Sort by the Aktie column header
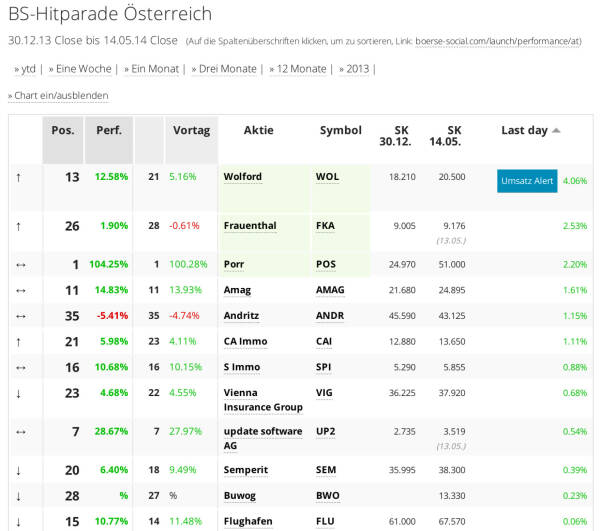The width and height of the screenshot is (600, 531). click(258, 131)
